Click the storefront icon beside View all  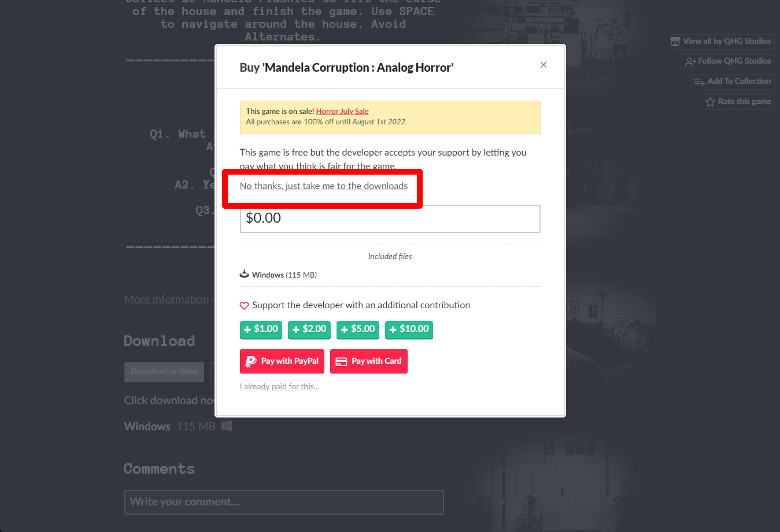pyautogui.click(x=675, y=41)
